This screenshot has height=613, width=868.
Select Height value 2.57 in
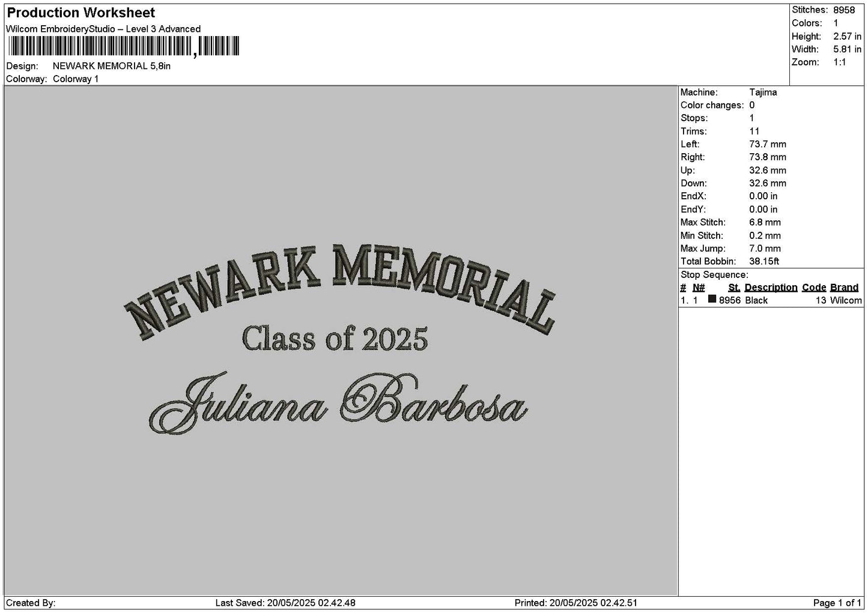click(847, 36)
